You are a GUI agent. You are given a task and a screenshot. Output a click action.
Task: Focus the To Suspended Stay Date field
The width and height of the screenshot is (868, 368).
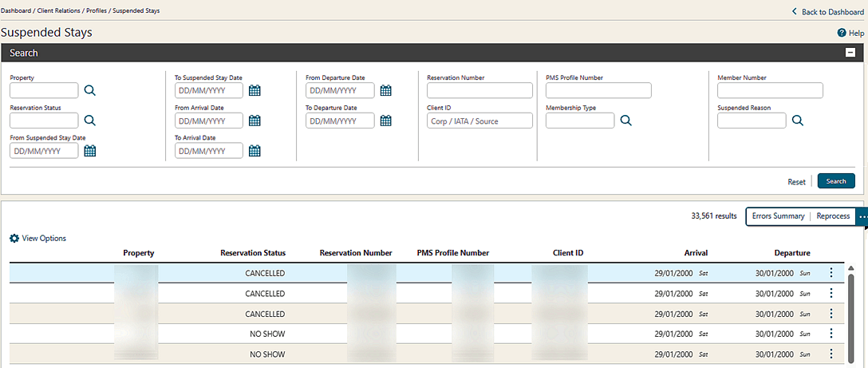coord(209,90)
